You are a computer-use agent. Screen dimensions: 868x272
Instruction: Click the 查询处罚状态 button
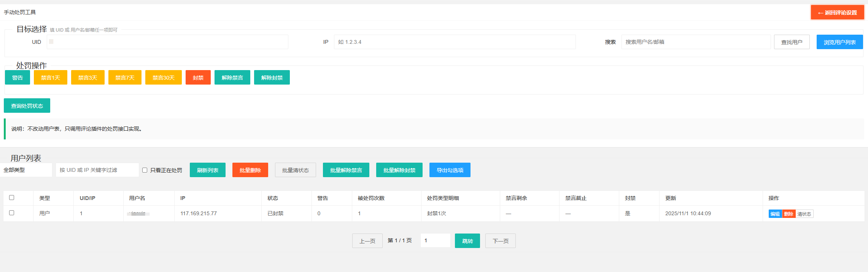click(x=27, y=106)
